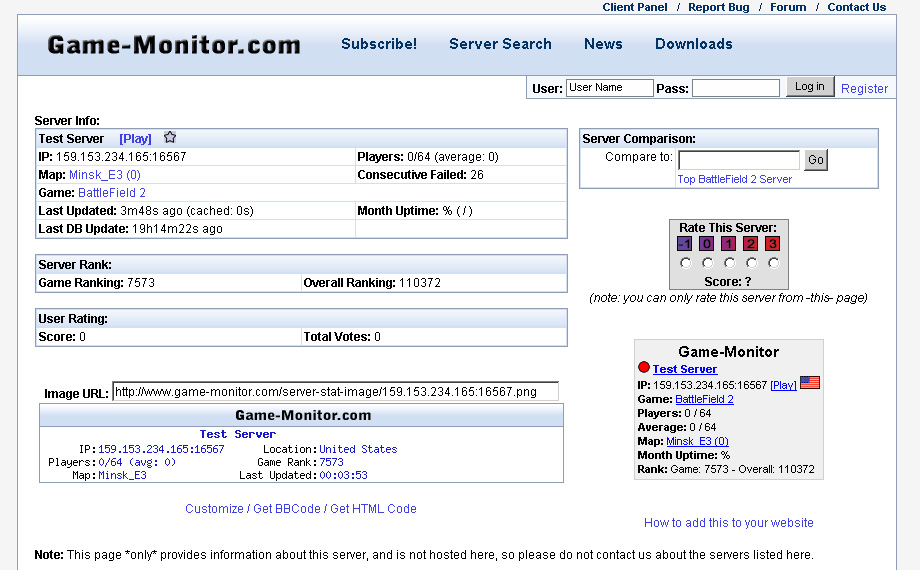Visit the Forum link
This screenshot has height=570, width=920.
[x=788, y=7]
